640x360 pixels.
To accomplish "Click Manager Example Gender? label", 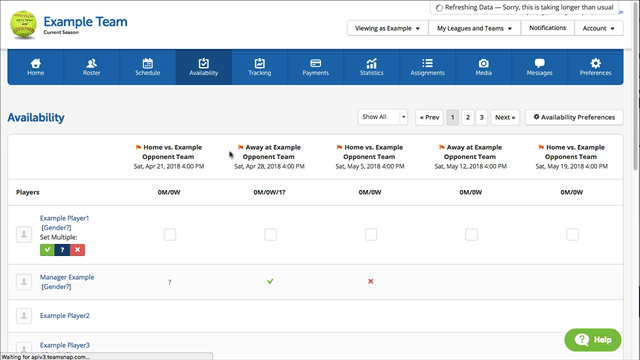I will point(56,287).
